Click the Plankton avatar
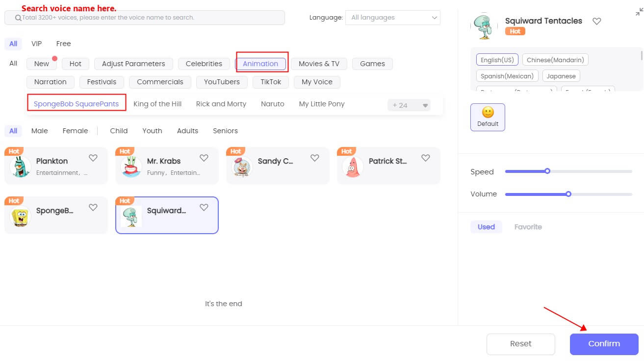The height and width of the screenshot is (361, 644). (x=20, y=167)
